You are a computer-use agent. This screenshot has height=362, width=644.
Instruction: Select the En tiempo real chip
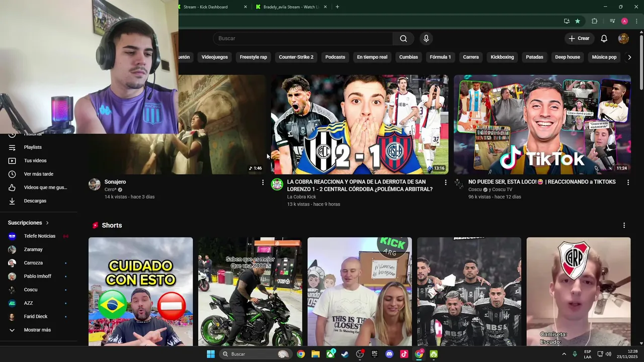(372, 57)
